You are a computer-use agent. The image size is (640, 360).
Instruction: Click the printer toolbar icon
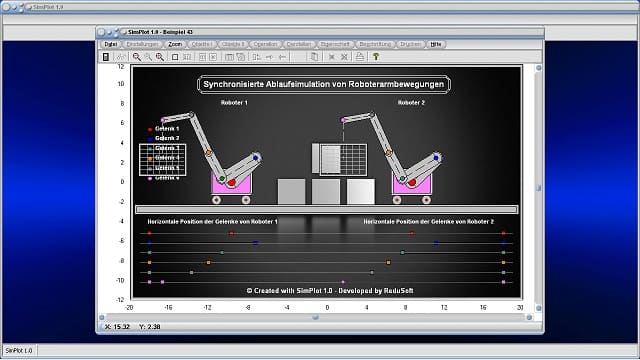pos(360,57)
